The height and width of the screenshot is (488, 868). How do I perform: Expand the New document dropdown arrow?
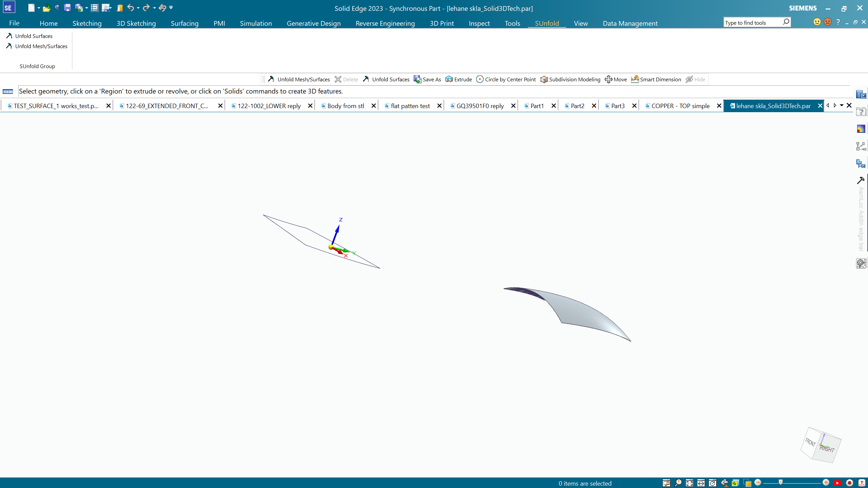click(39, 8)
